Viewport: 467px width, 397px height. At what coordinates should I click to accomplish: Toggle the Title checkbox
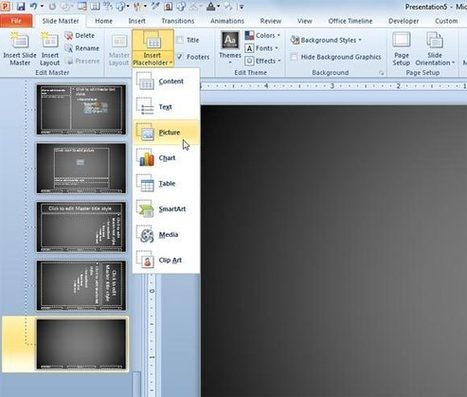180,40
